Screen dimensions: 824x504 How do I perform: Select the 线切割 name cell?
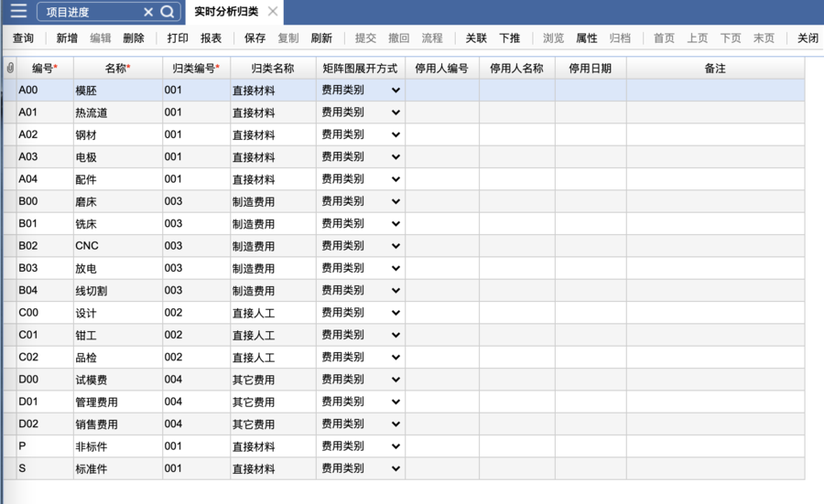pos(118,290)
